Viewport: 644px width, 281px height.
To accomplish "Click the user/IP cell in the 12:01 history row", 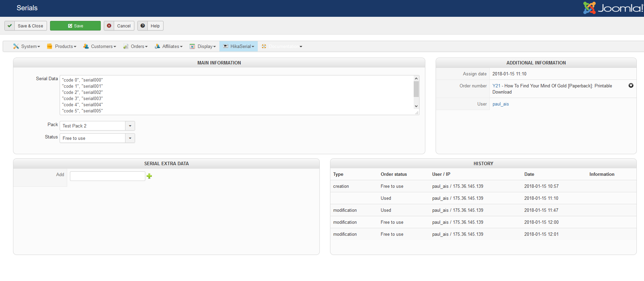I will [x=458, y=234].
